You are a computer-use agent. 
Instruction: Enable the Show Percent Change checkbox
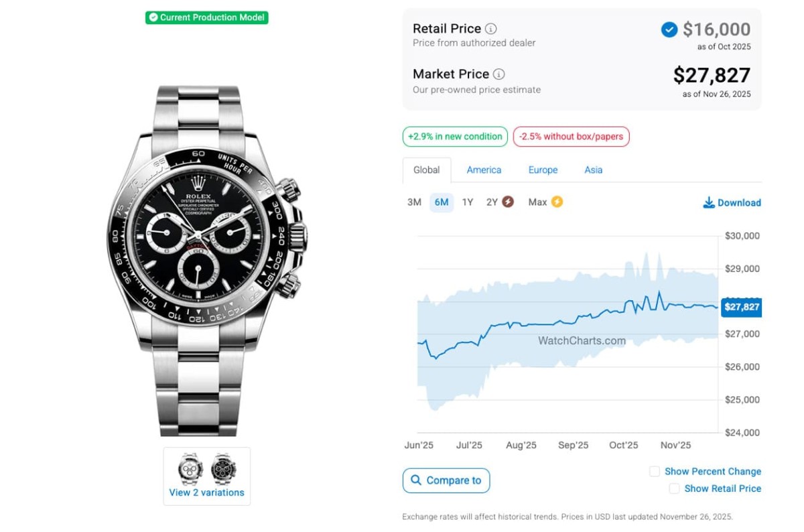pyautogui.click(x=655, y=472)
